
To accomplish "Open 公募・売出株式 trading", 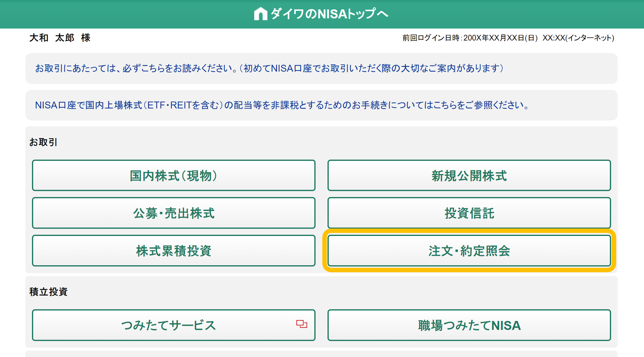I will (174, 213).
